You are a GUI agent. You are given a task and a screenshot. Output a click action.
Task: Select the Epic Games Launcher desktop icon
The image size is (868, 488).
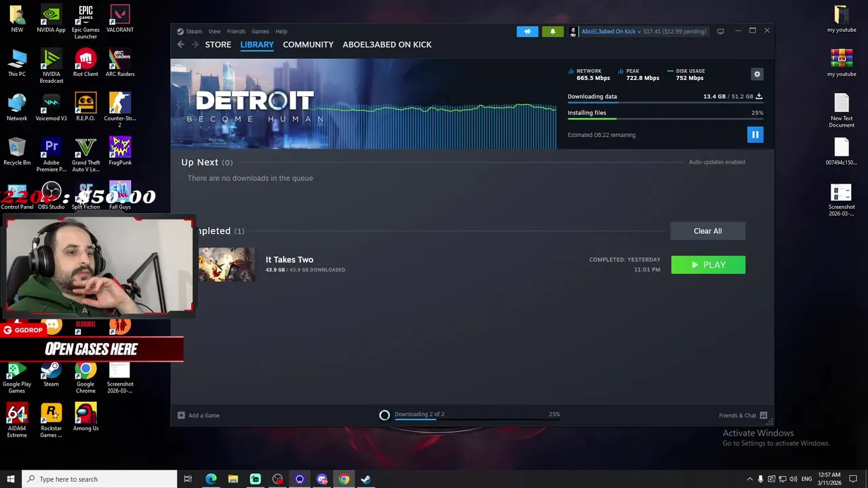(85, 22)
